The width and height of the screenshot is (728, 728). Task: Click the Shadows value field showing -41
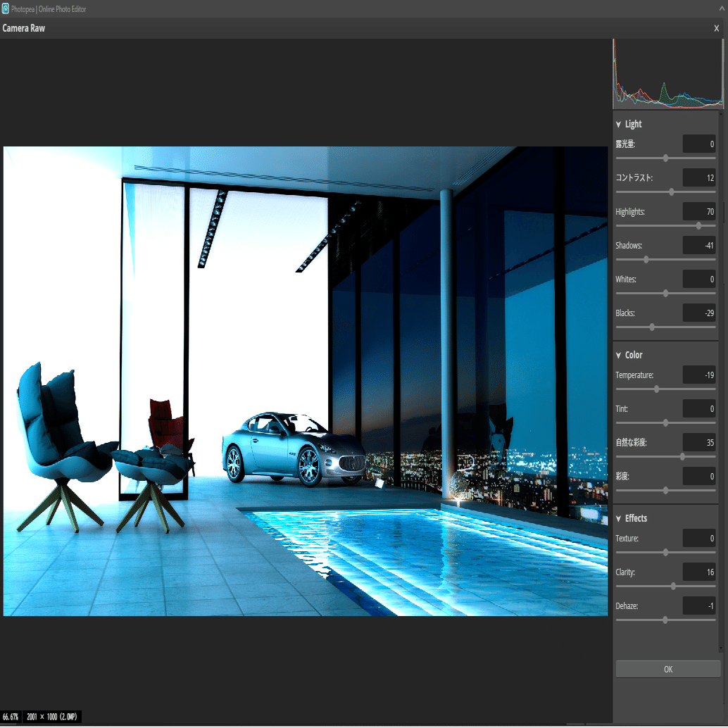[x=698, y=245]
